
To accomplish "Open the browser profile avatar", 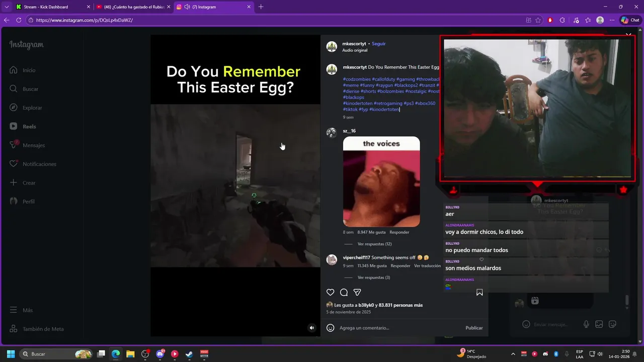I will pos(600,20).
